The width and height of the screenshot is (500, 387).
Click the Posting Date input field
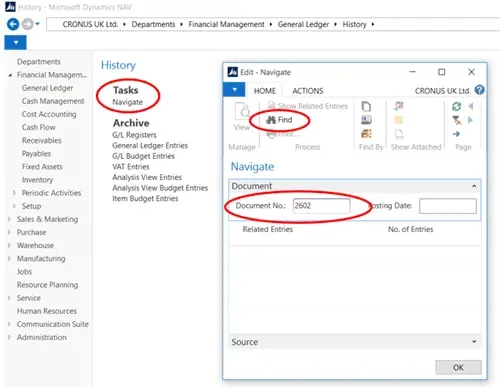click(x=448, y=206)
